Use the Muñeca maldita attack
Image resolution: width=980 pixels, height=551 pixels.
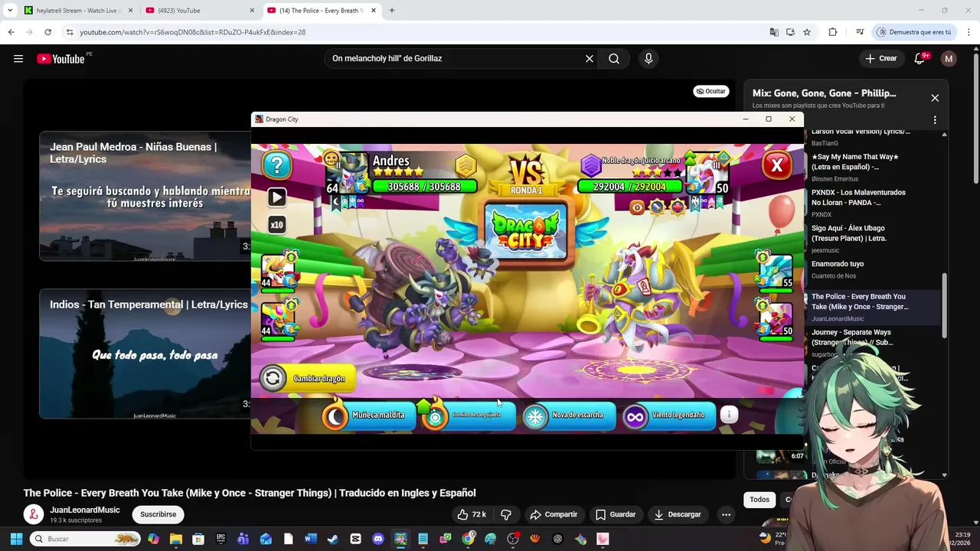(369, 415)
